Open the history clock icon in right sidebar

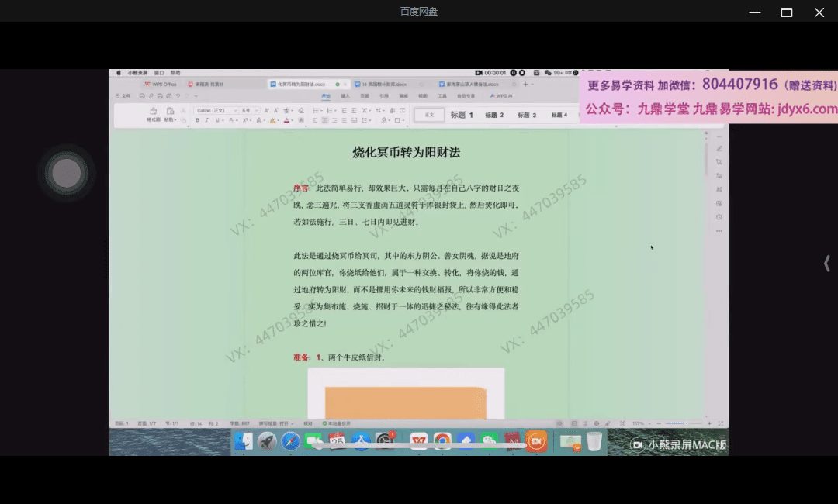point(719,217)
